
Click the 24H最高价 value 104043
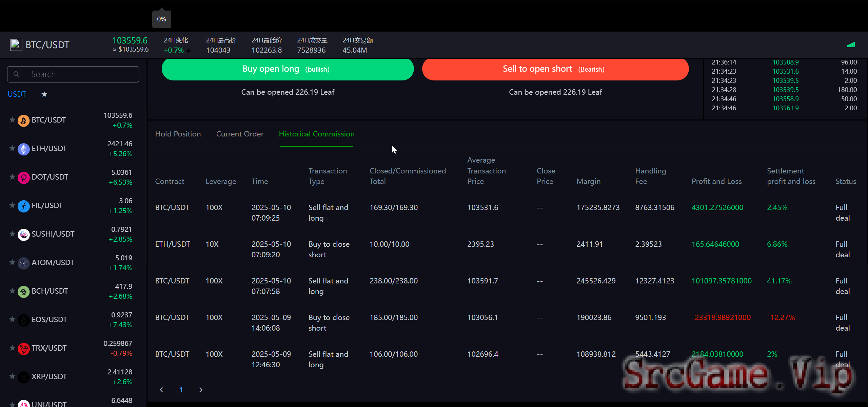[218, 50]
